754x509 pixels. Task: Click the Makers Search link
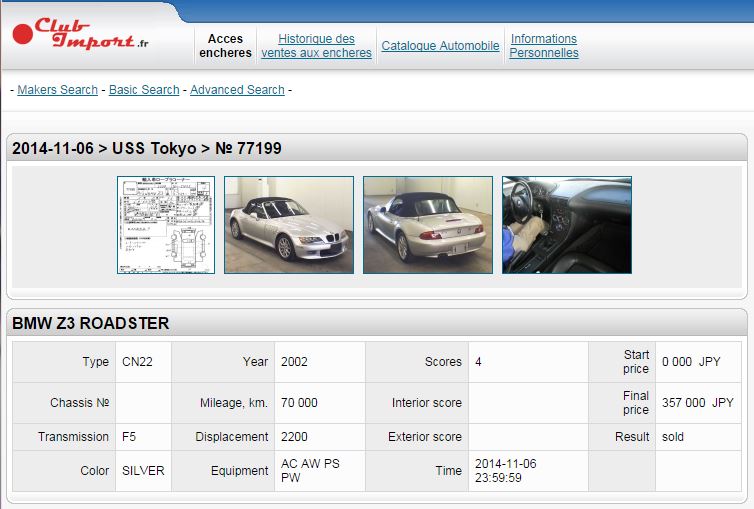point(58,90)
